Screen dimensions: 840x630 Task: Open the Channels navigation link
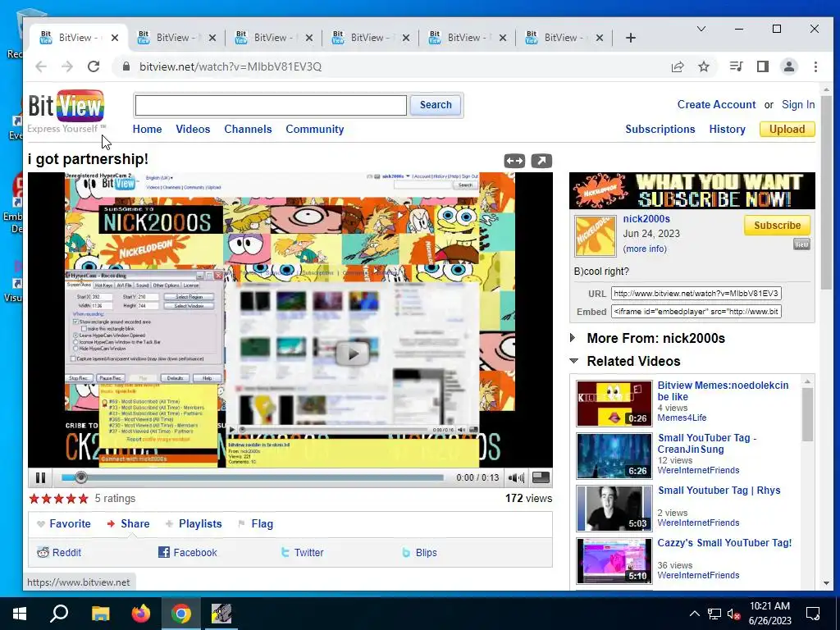248,129
